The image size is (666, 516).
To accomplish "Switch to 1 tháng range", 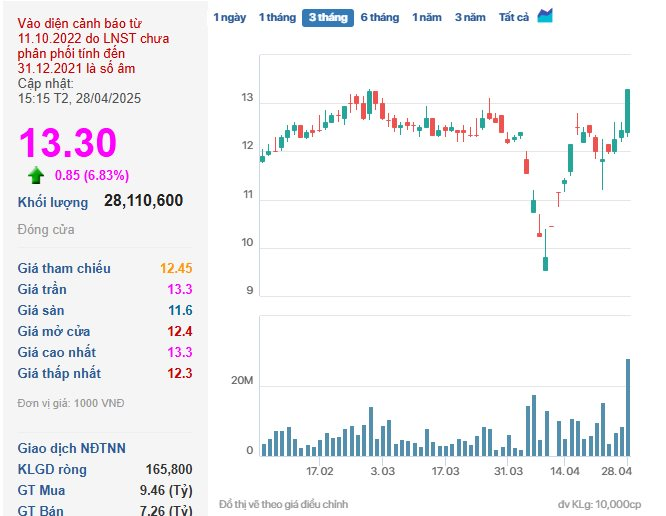I will [x=277, y=17].
